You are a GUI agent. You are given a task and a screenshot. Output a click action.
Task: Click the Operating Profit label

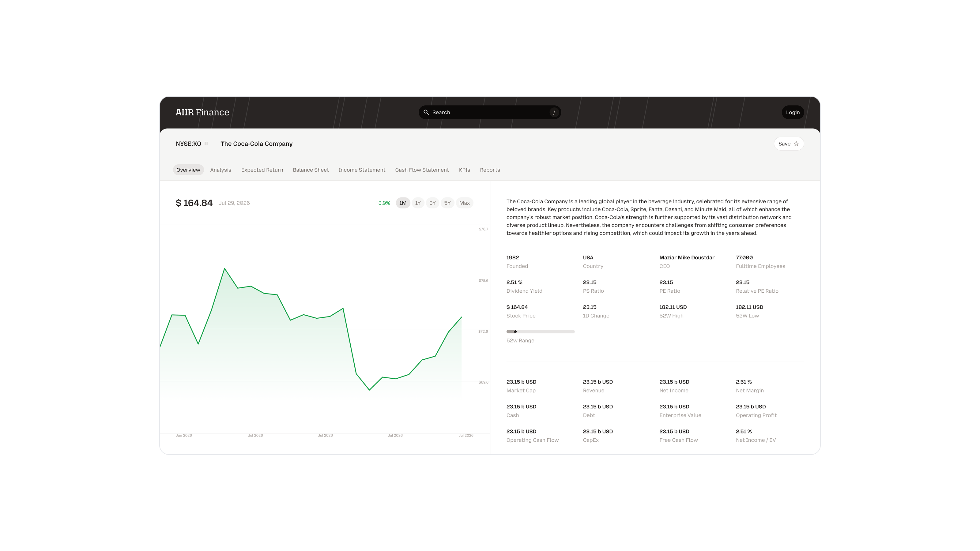756,415
